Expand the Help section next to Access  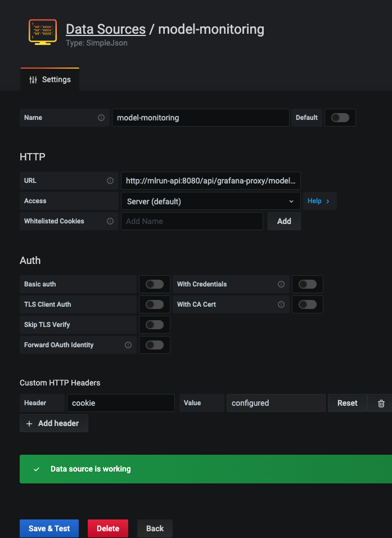319,201
